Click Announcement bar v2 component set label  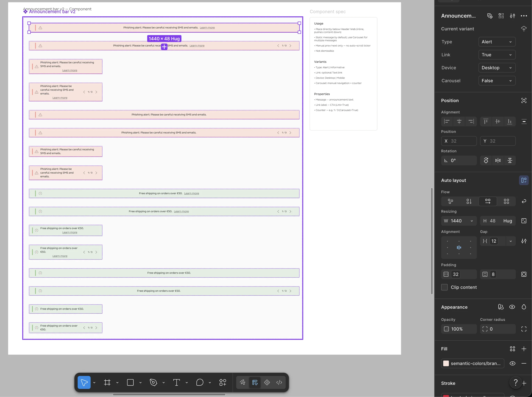(x=49, y=12)
